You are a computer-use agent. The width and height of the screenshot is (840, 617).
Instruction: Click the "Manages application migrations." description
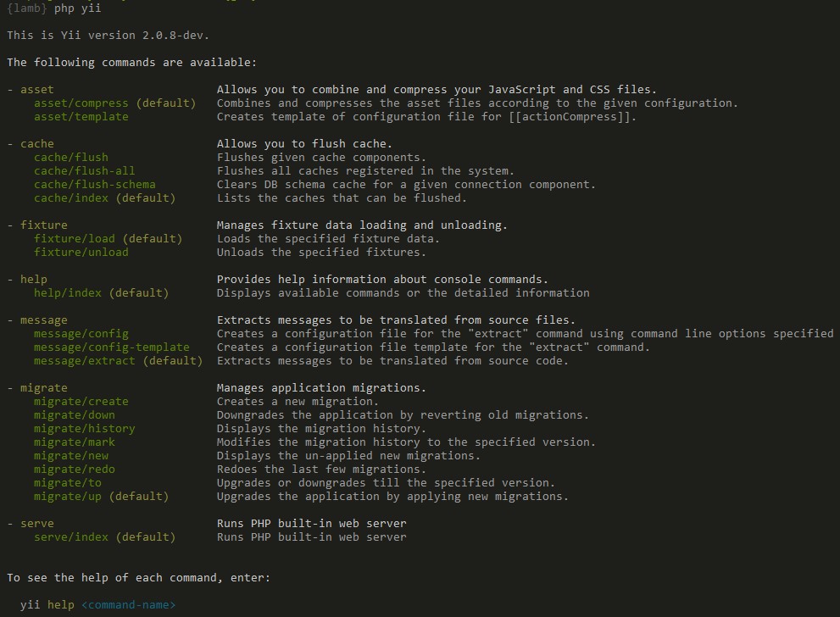[321, 388]
